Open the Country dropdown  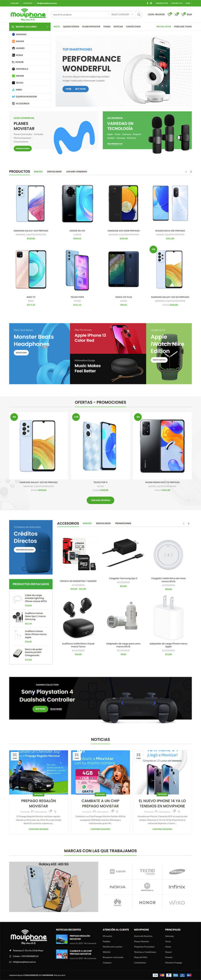tap(28, 3)
